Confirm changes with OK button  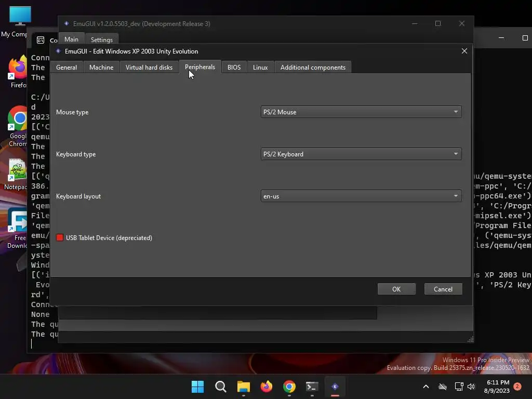(396, 289)
